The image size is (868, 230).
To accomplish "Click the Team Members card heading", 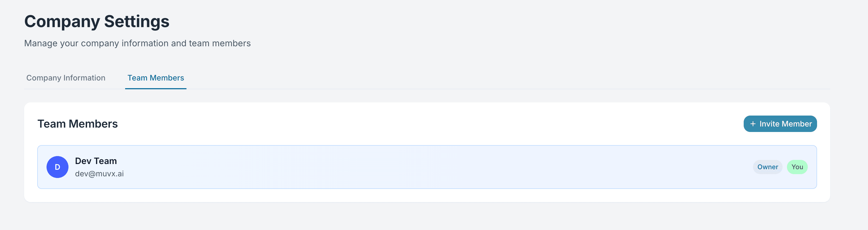I will (77, 124).
